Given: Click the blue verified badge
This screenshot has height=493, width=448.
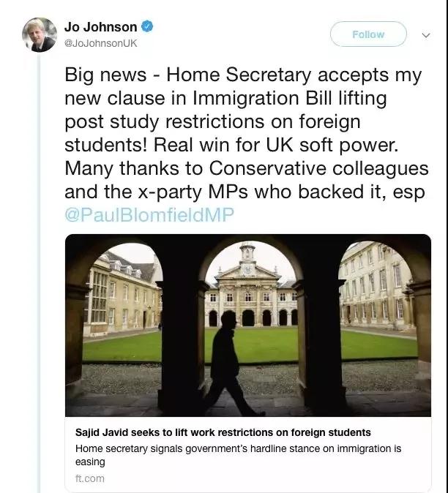Looking at the screenshot, I should (149, 27).
